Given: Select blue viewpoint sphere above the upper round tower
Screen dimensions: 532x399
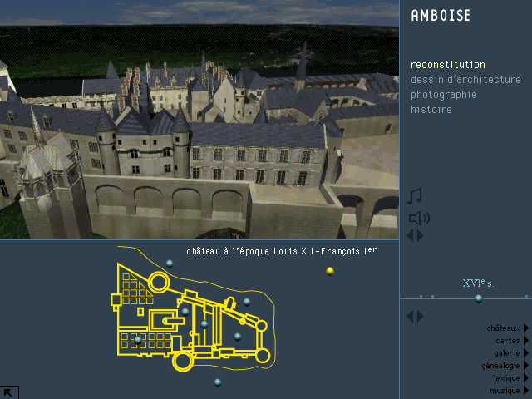Looking at the screenshot, I should [170, 264].
